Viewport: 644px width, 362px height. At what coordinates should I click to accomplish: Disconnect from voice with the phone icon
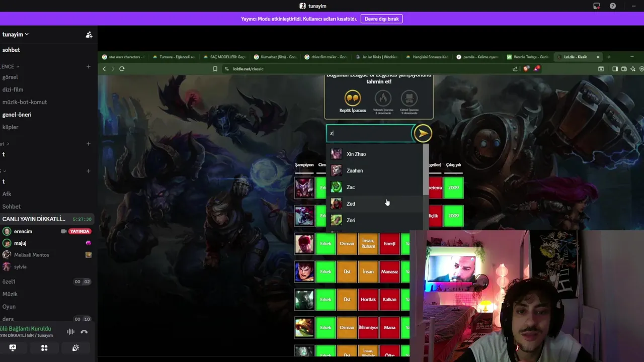(x=84, y=332)
